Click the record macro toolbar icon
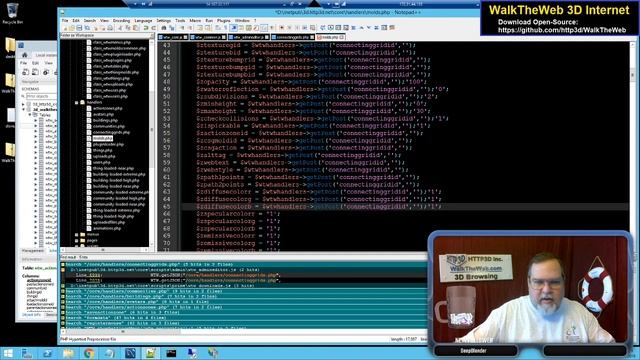Screen dimensions: 640x360 (282, 28)
